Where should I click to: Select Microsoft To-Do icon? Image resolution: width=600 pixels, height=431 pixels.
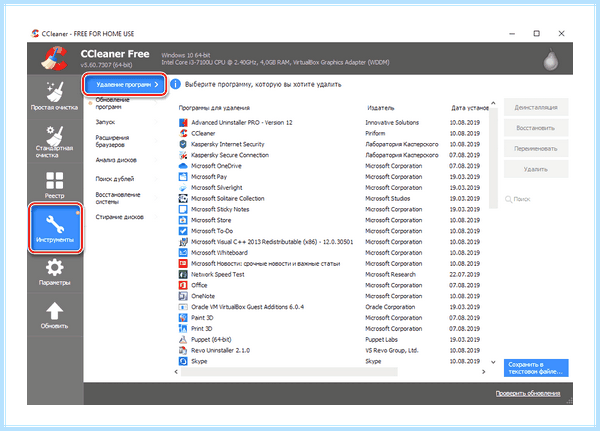click(183, 231)
